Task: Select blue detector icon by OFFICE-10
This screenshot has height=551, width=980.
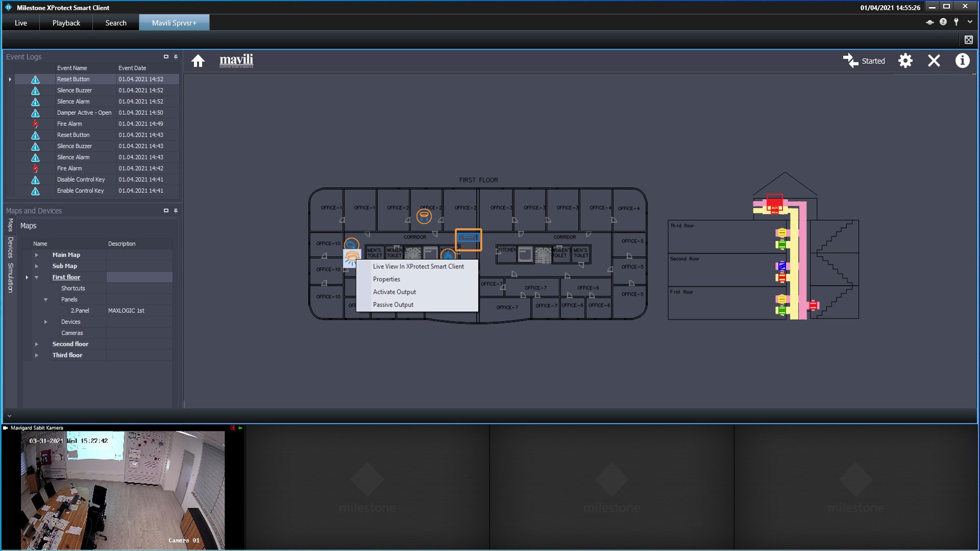Action: pyautogui.click(x=352, y=244)
